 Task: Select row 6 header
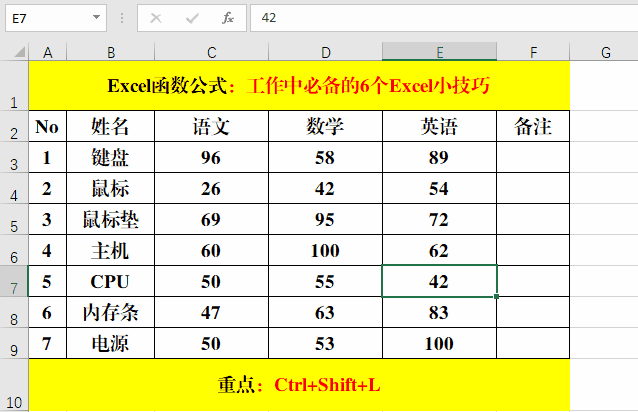click(x=14, y=250)
